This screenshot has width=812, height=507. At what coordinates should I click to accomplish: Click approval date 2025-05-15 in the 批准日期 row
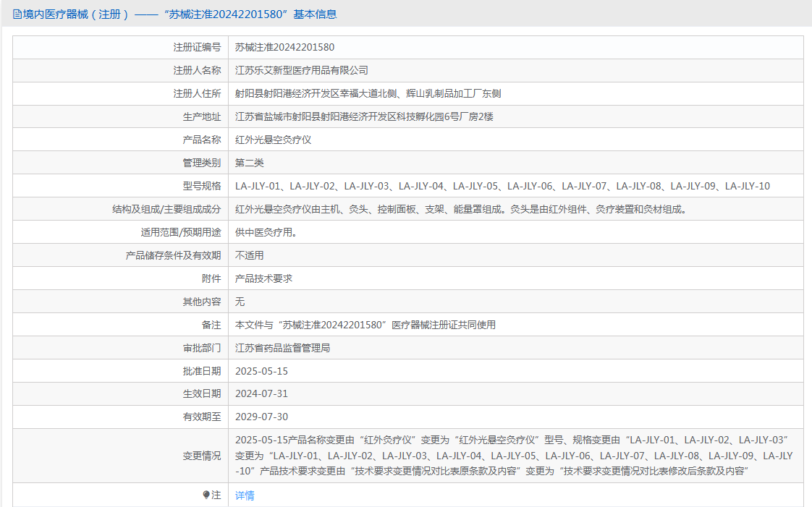[261, 372]
